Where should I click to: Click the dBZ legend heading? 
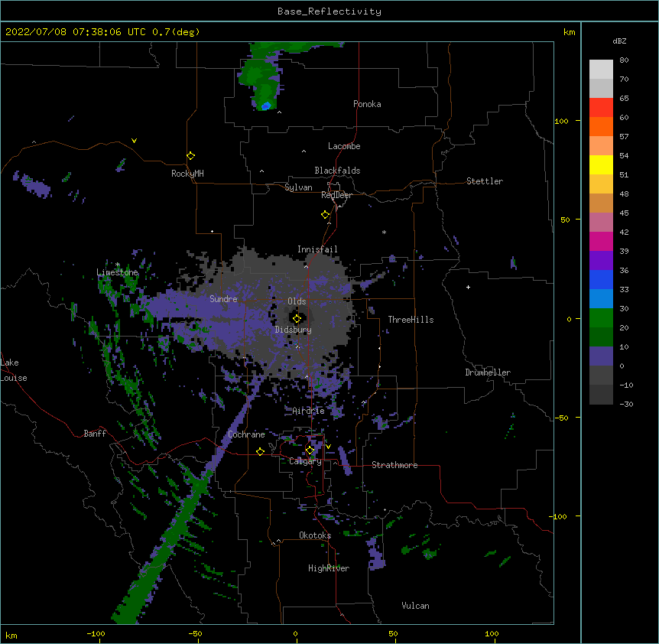tap(619, 41)
